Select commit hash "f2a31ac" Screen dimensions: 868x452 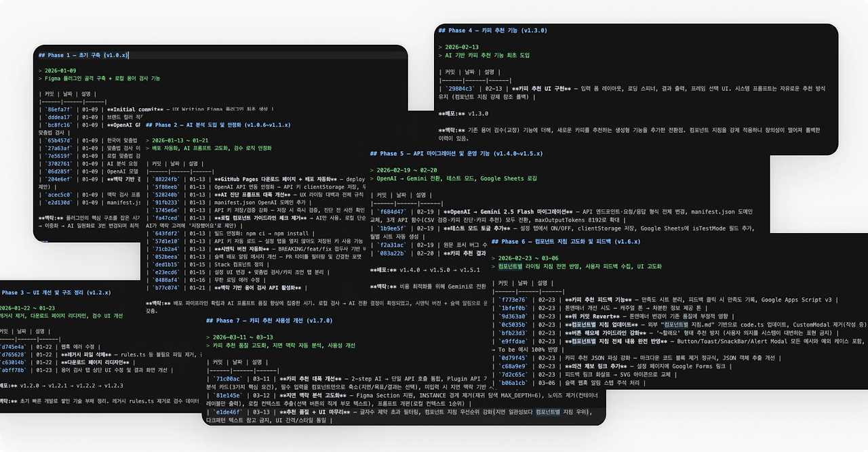pos(392,245)
